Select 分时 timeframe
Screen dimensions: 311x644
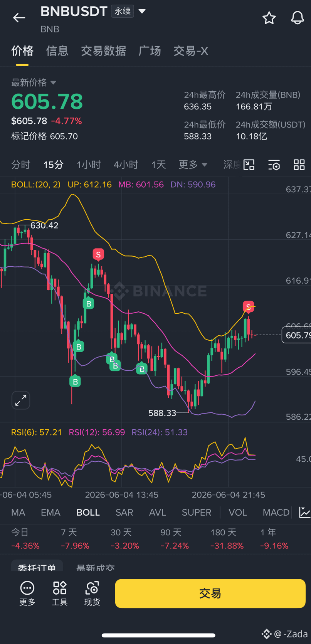pyautogui.click(x=21, y=165)
